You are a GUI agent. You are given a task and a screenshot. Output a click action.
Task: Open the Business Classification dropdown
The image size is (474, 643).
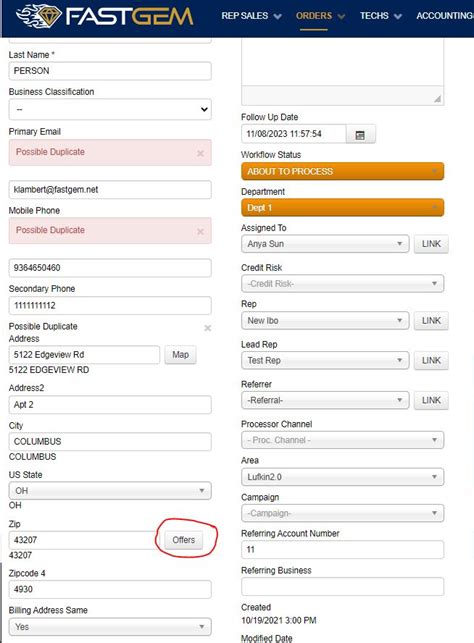tap(110, 109)
